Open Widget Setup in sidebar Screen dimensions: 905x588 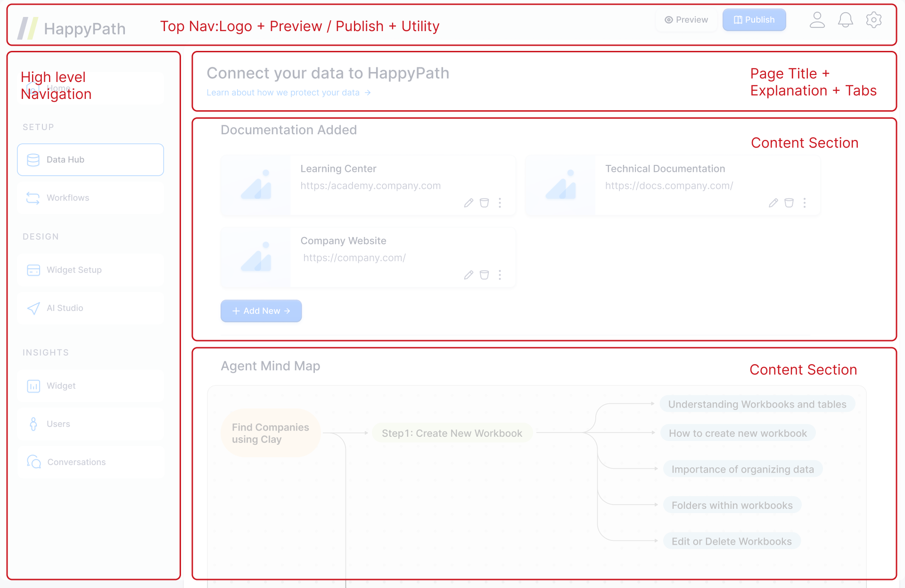[90, 270]
